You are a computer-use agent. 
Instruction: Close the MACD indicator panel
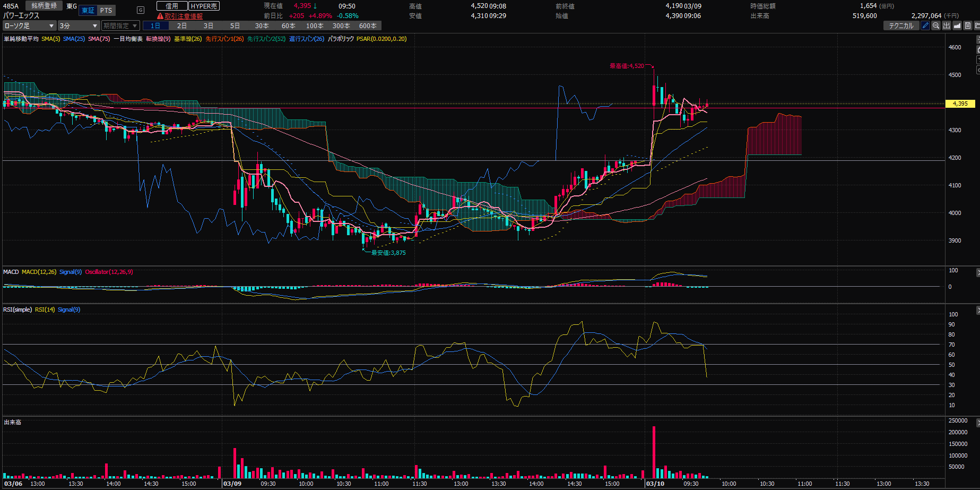977,272
